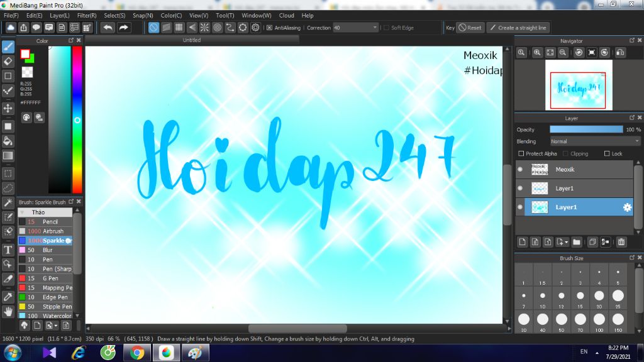Select the Brush tool in the left toolbar
Image resolution: width=644 pixels, height=362 pixels.
click(x=8, y=47)
